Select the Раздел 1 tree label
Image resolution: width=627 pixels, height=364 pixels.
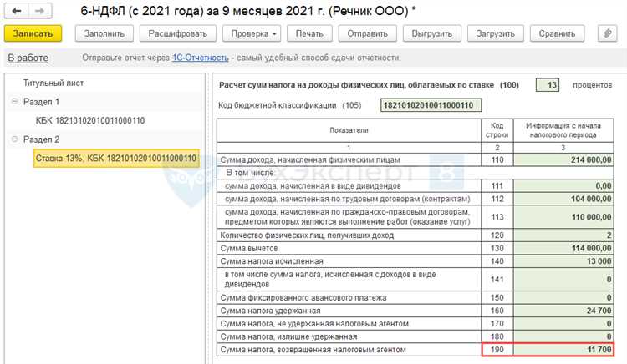click(41, 102)
